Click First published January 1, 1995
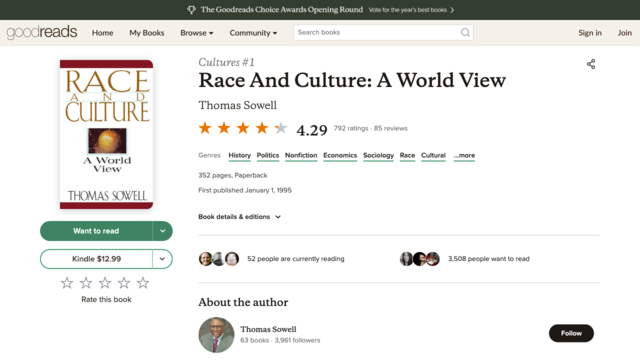640x360 pixels. click(245, 190)
